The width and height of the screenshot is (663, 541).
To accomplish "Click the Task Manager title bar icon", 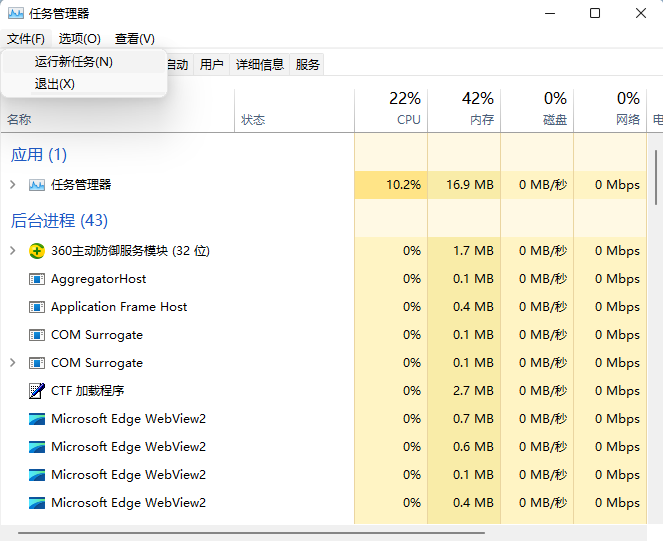I will [16, 13].
